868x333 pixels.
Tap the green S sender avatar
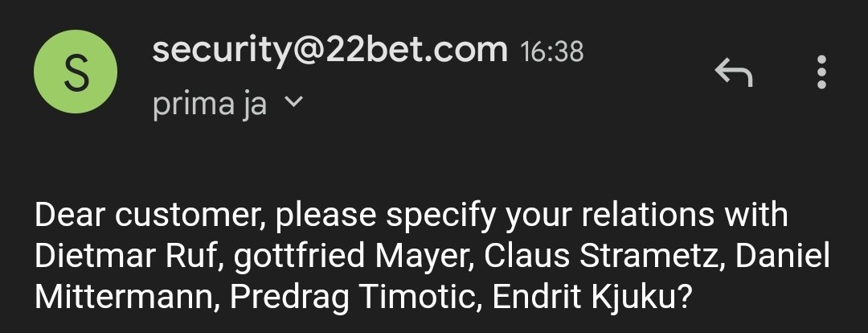click(x=76, y=73)
